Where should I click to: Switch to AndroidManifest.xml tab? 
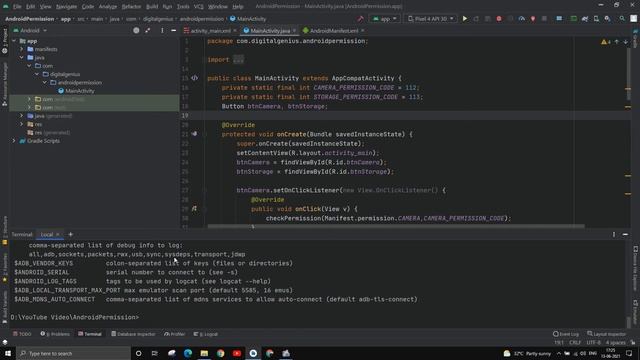pyautogui.click(x=334, y=31)
